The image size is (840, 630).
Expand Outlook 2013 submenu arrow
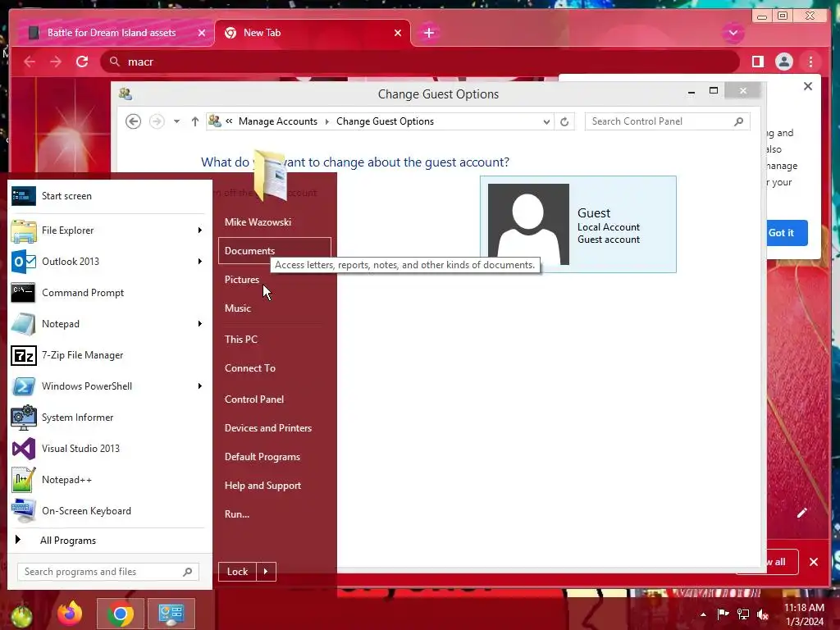pyautogui.click(x=200, y=262)
